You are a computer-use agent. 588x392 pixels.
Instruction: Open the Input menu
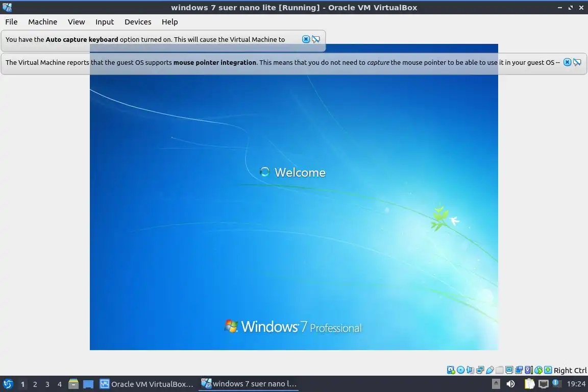click(105, 22)
